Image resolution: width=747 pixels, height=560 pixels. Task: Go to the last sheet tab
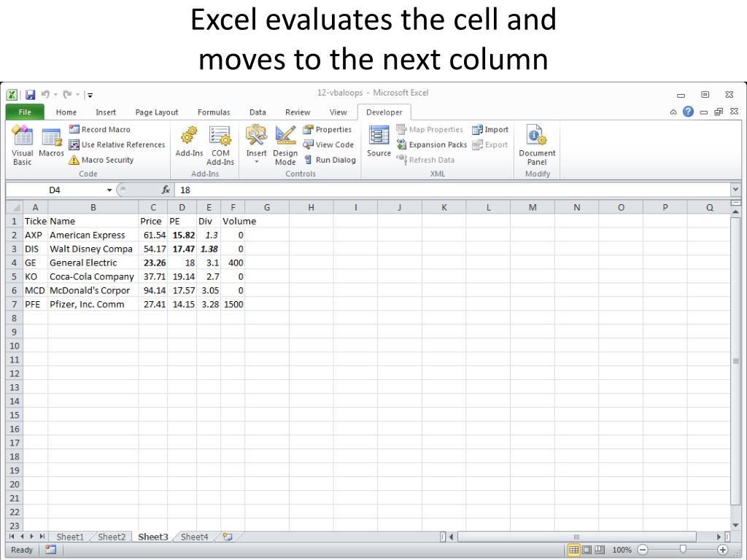pyautogui.click(x=42, y=537)
